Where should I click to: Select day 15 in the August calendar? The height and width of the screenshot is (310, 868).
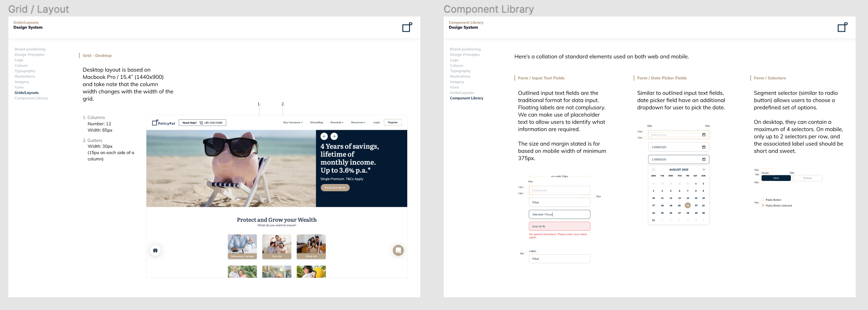[x=696, y=198]
